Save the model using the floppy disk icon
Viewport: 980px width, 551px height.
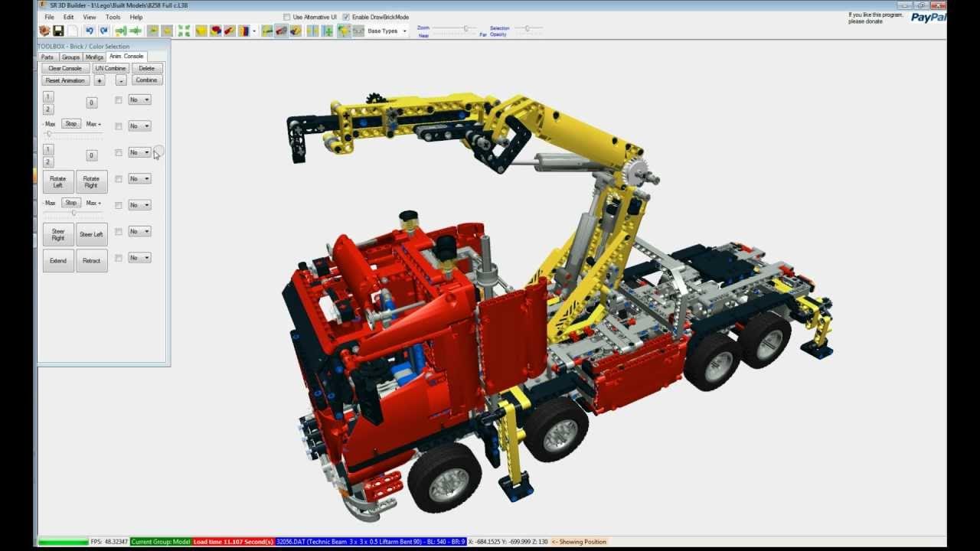(58, 31)
